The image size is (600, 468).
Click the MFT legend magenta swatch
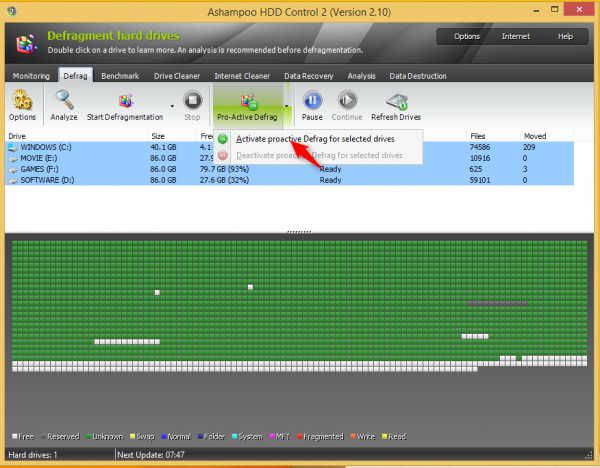tap(272, 437)
